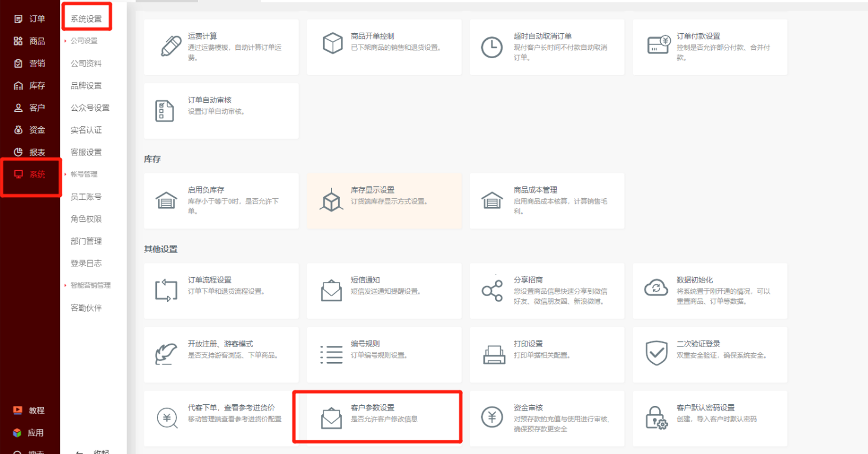Open the 库存显示设置 card
The height and width of the screenshot is (454, 868).
(x=384, y=201)
